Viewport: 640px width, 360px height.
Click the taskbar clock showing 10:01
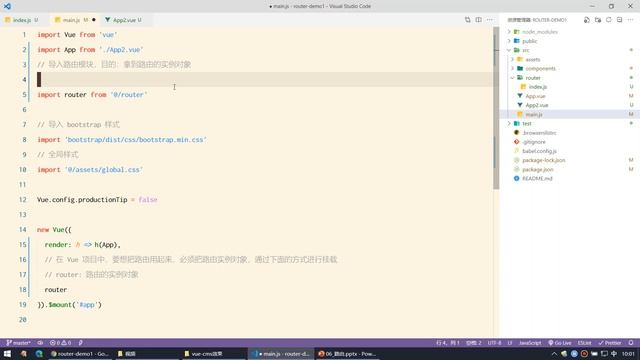pos(628,354)
